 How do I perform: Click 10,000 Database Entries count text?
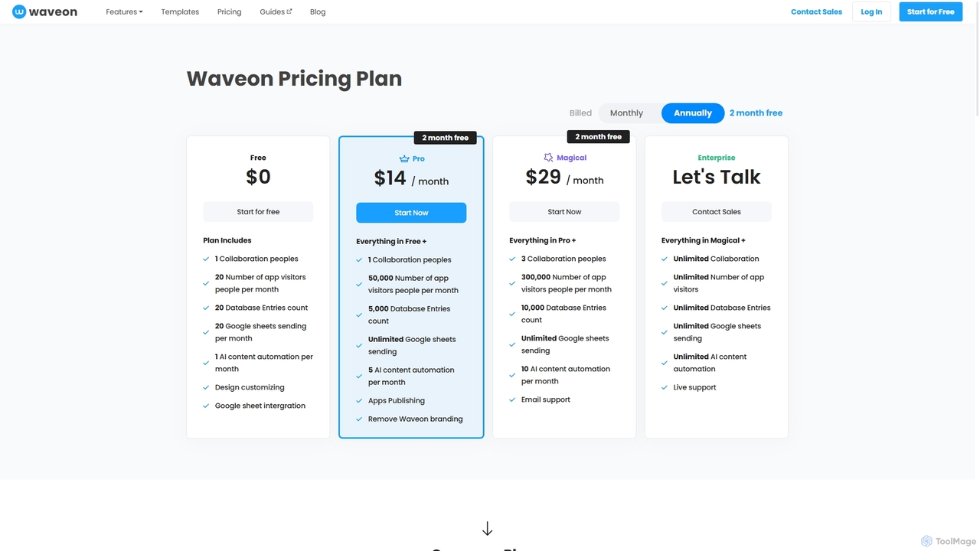pyautogui.click(x=564, y=314)
